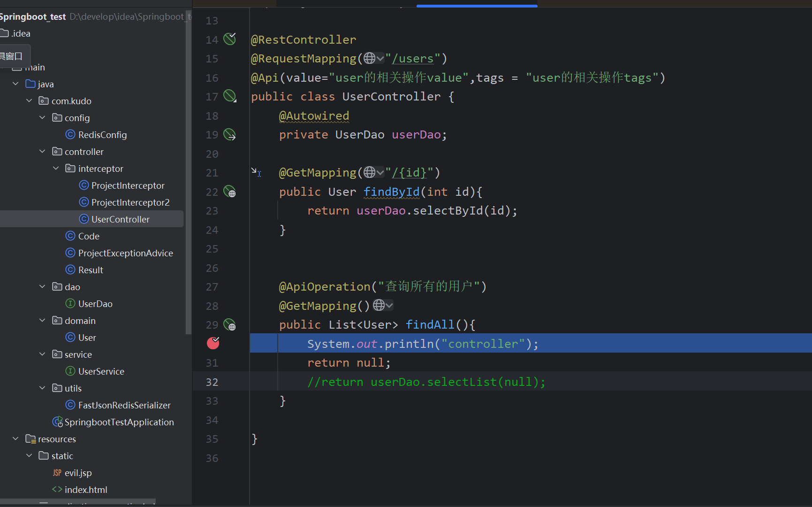Collapse the com.kudo package
The width and height of the screenshot is (812, 507).
tap(29, 101)
